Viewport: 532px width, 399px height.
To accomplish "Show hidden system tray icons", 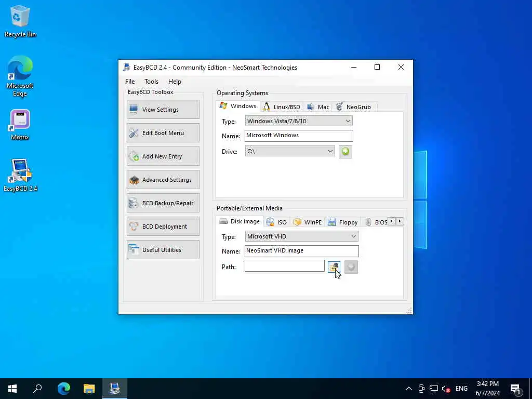I will pyautogui.click(x=409, y=389).
